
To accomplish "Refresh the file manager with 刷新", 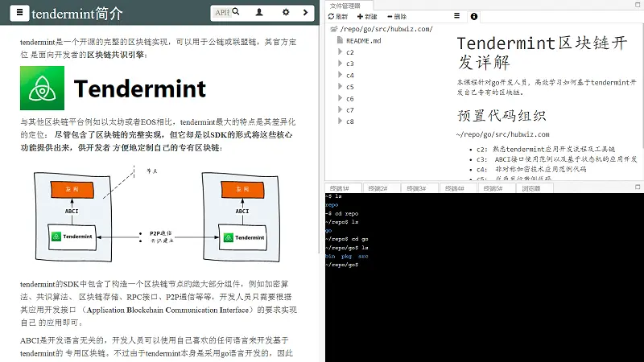I will (x=338, y=16).
